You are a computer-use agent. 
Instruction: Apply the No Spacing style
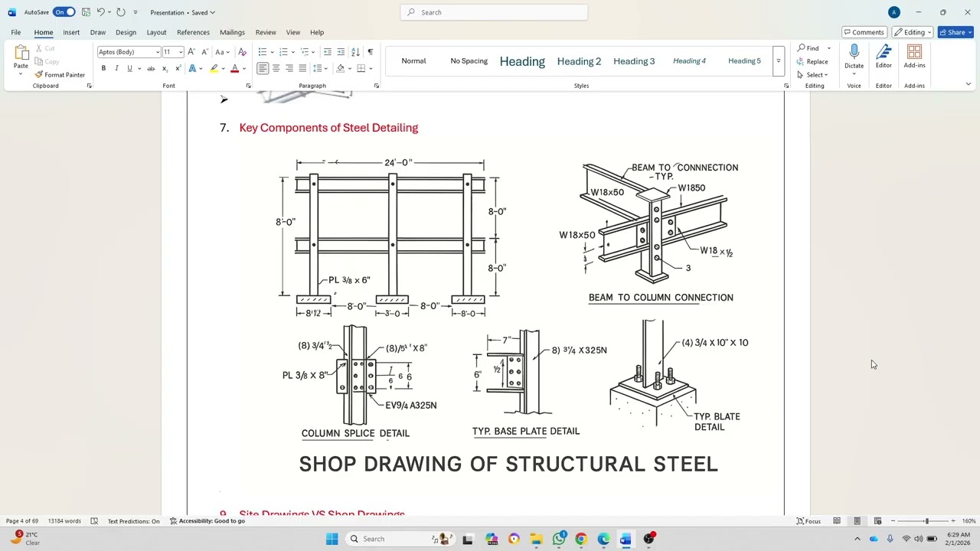point(469,61)
